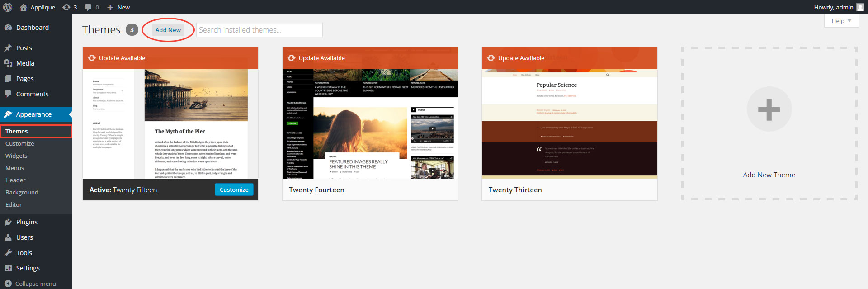Open the New content menu in admin bar
The image size is (868, 289).
[x=118, y=7]
